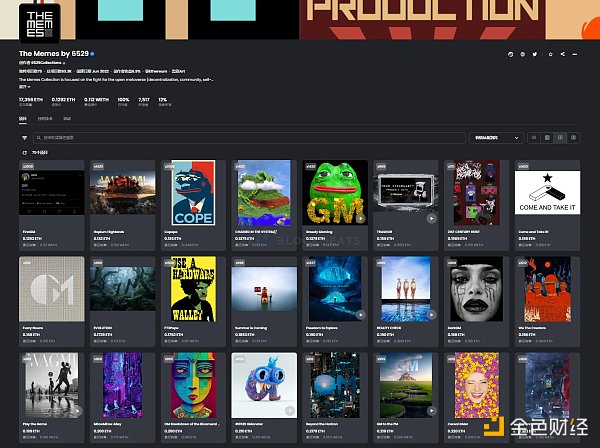This screenshot has width=600, height=448.
Task: Click the refresh icon above the item grid
Action: (x=23, y=153)
